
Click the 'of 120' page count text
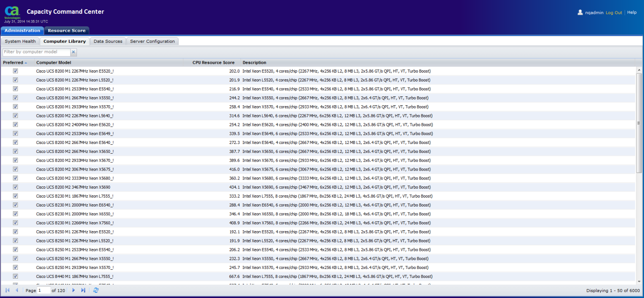click(x=58, y=290)
